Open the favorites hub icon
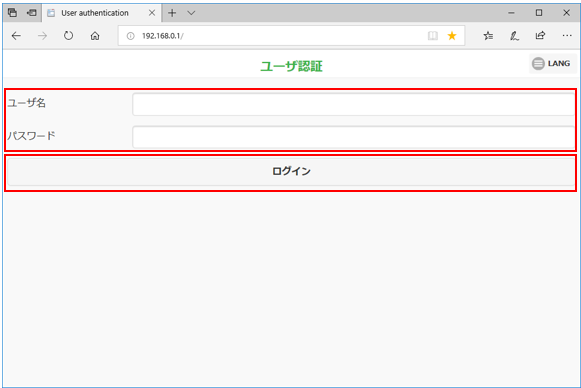Image resolution: width=581 pixels, height=388 pixels. pyautogui.click(x=488, y=36)
